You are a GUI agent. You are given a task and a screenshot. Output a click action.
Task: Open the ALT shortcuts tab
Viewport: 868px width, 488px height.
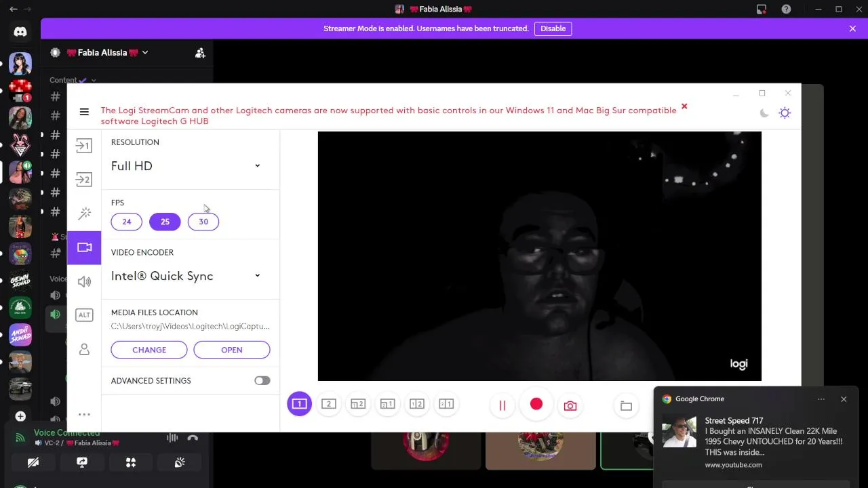pos(84,314)
